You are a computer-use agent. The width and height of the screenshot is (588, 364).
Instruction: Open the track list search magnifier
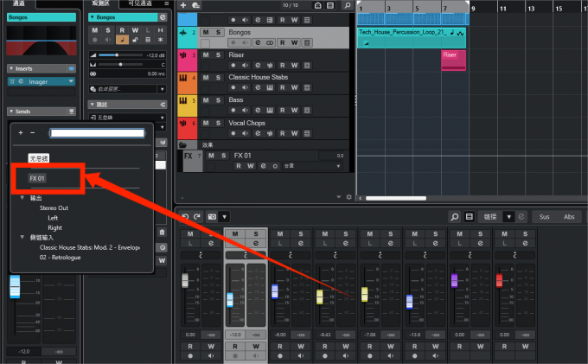(348, 5)
